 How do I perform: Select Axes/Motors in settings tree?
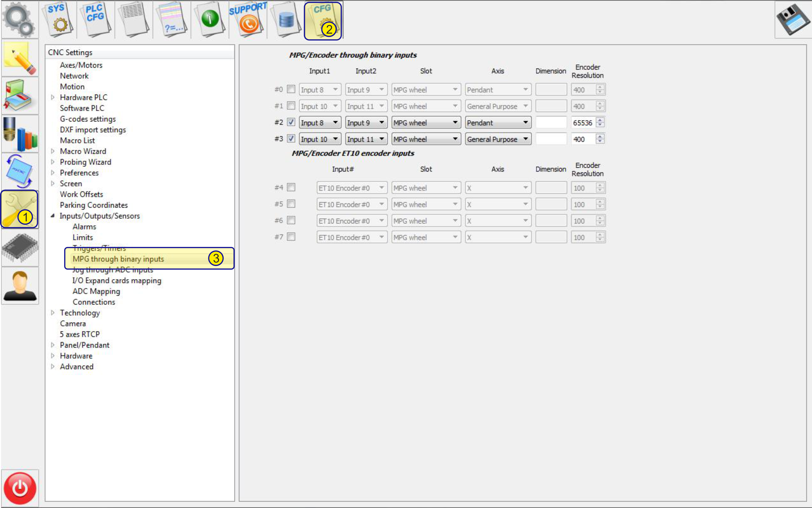pos(81,65)
